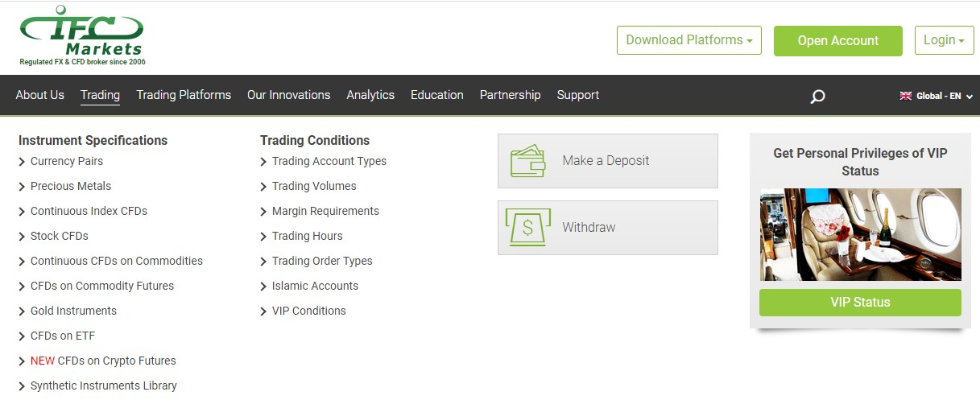Select the Trading menu item
Screen dimensions: 980x400
click(100, 95)
